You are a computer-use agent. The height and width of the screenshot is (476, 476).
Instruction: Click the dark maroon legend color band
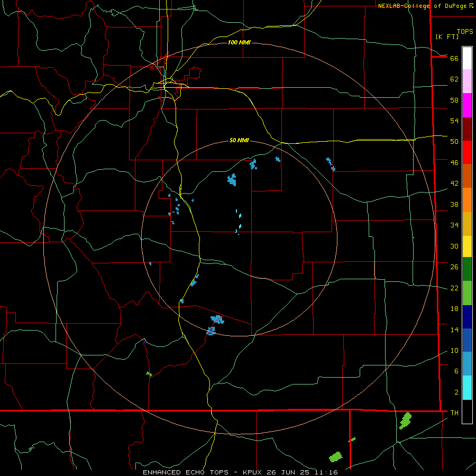coord(467,129)
